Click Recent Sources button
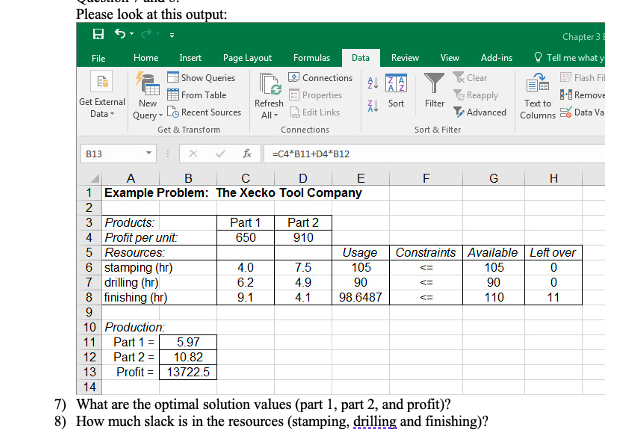 (204, 112)
